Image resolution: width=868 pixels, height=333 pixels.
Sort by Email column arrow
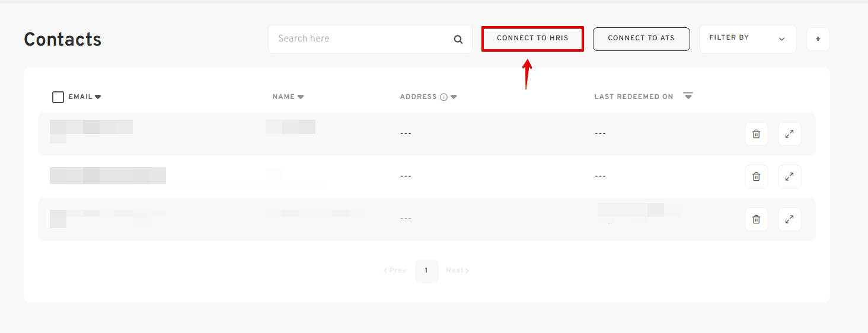[x=98, y=97]
